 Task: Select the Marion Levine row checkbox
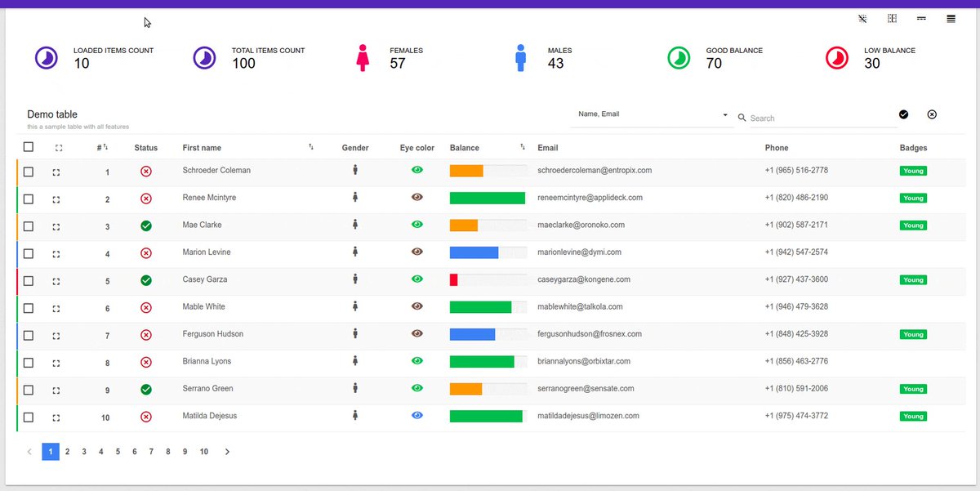click(29, 254)
